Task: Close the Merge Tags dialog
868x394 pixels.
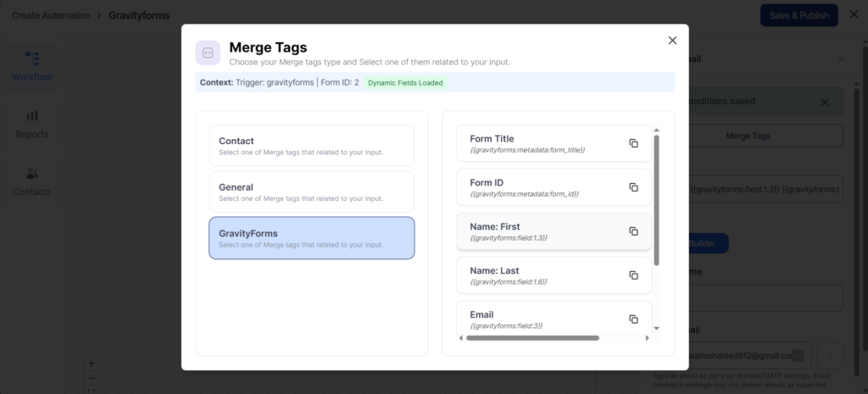Action: [672, 41]
